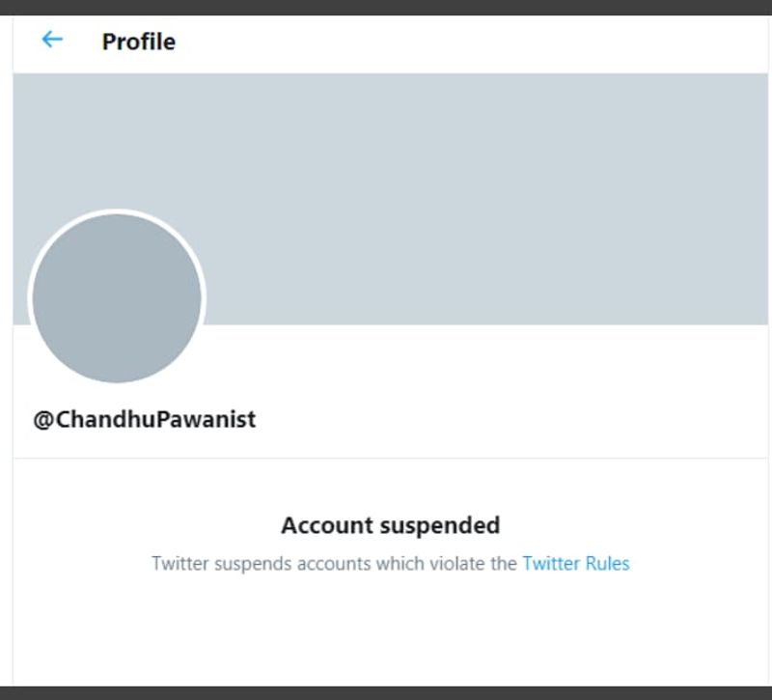Click the dark bar above the page

pyautogui.click(x=386, y=7)
